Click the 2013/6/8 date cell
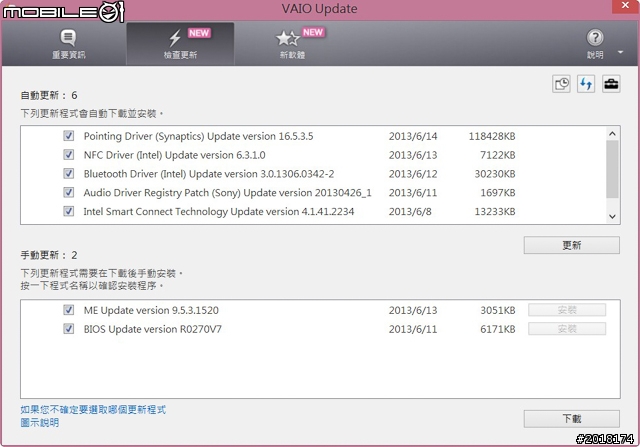 tap(410, 211)
